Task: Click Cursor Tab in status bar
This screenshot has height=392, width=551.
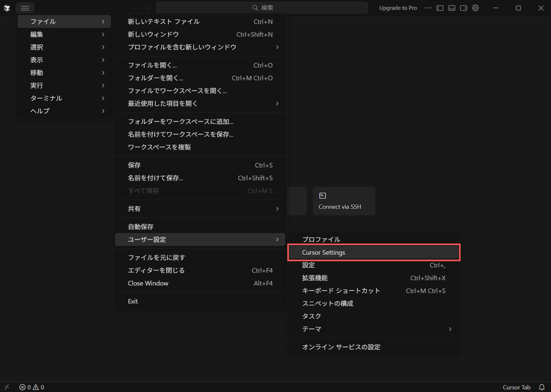Action: click(516, 387)
